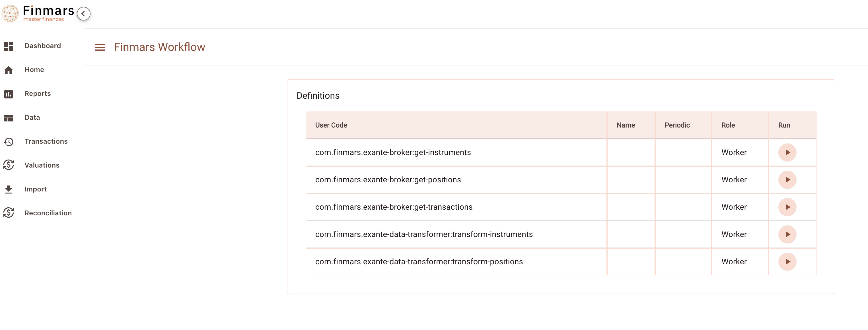Open Reconciliation section
Image resolution: width=868 pixels, height=330 pixels.
48,213
